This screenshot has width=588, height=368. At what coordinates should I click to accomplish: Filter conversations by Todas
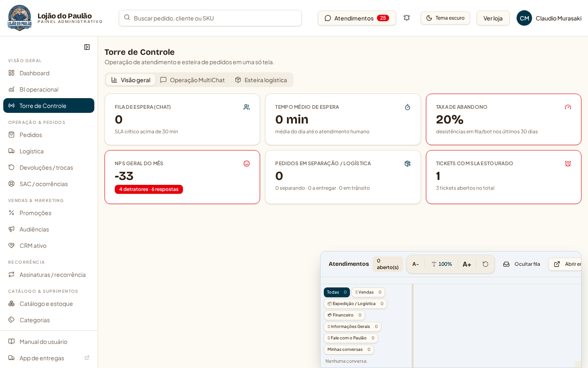(337, 292)
